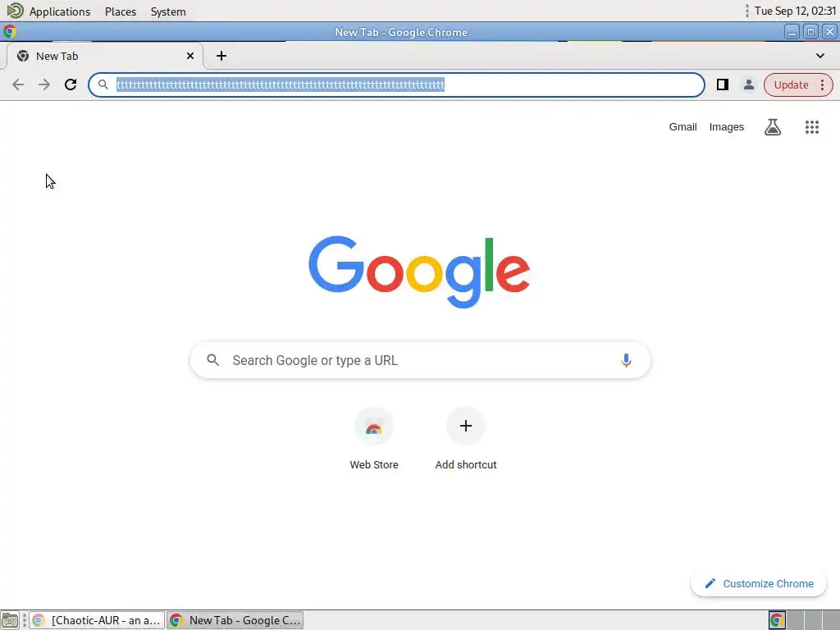The image size is (840, 630).
Task: Click the Web Store label text
Action: pyautogui.click(x=374, y=464)
